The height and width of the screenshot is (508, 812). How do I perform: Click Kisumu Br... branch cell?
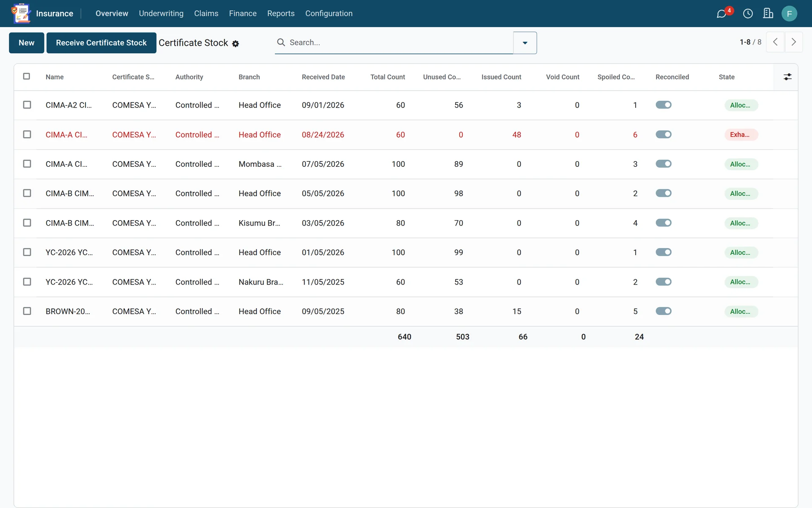259,223
